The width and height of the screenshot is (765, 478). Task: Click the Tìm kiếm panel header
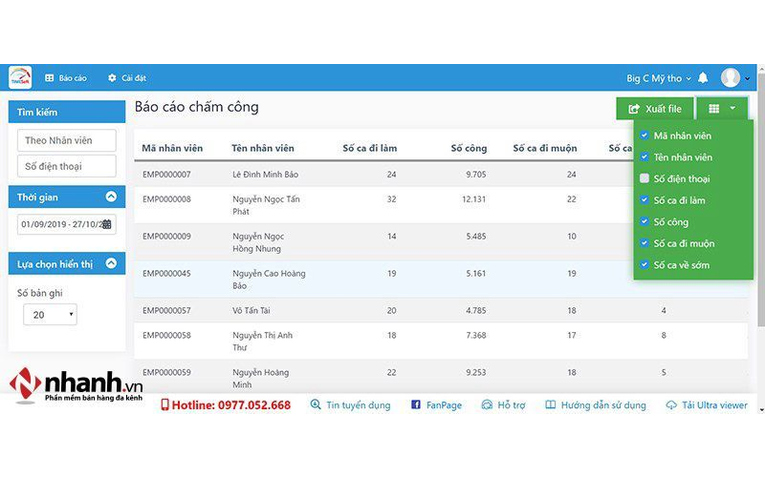[x=67, y=112]
